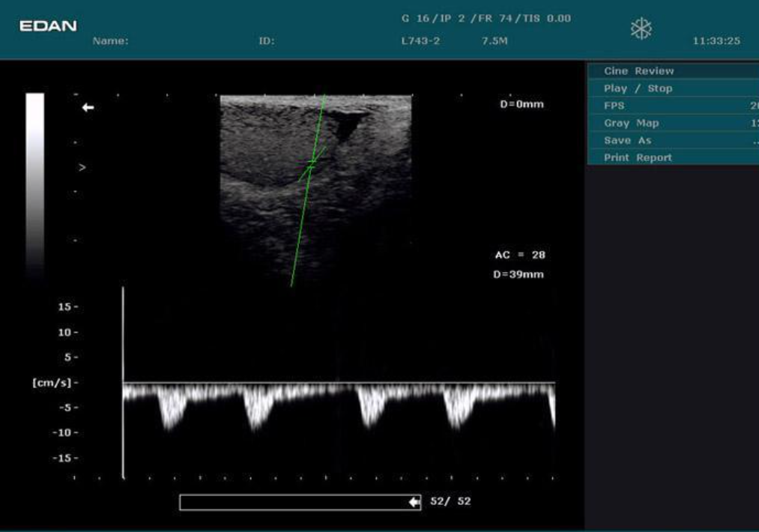Click the '15' velocity scale label
Screen dimensions: 759x532
click(64, 307)
